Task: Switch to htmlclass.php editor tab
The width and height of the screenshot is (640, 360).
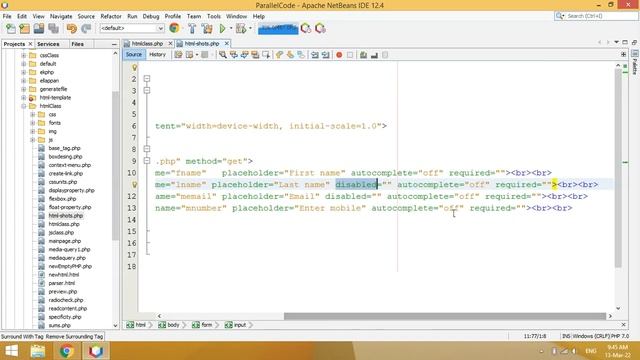Action: pyautogui.click(x=147, y=44)
